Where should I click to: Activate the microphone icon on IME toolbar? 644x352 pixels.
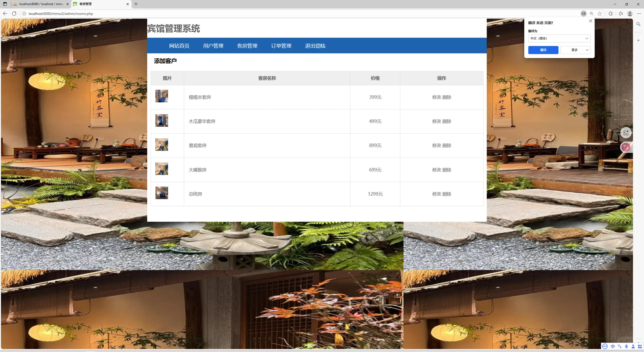pos(626,346)
